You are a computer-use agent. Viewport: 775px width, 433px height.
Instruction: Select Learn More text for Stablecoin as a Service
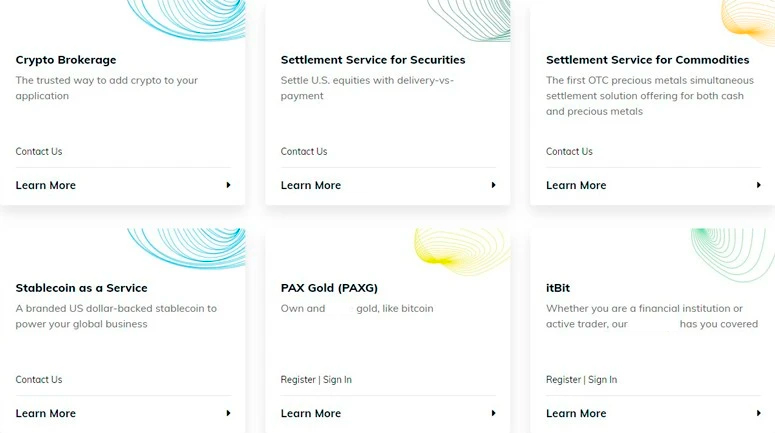pyautogui.click(x=46, y=413)
